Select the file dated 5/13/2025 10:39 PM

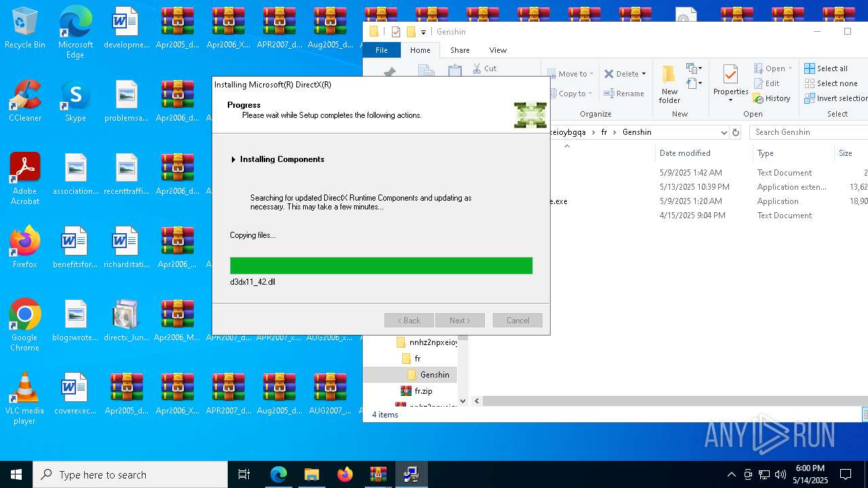point(694,187)
